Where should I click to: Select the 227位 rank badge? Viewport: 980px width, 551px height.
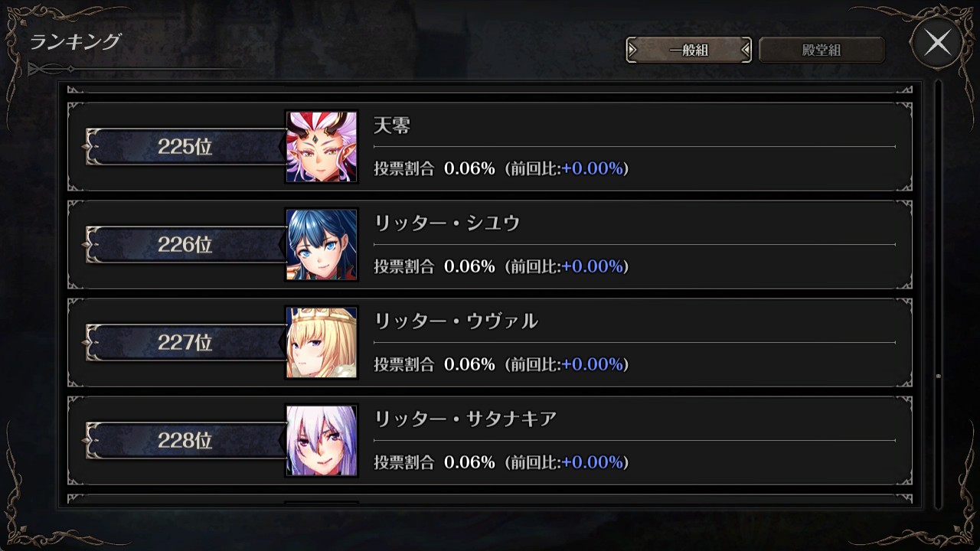point(185,343)
